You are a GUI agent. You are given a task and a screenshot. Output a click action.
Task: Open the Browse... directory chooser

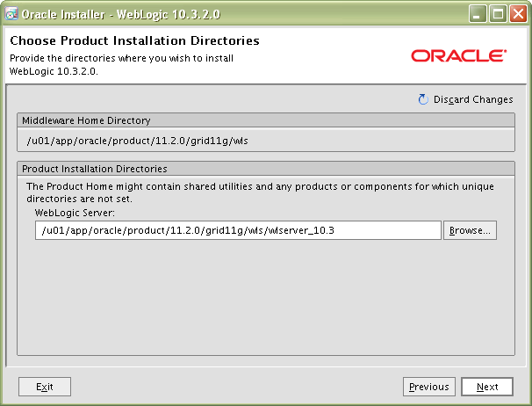470,230
